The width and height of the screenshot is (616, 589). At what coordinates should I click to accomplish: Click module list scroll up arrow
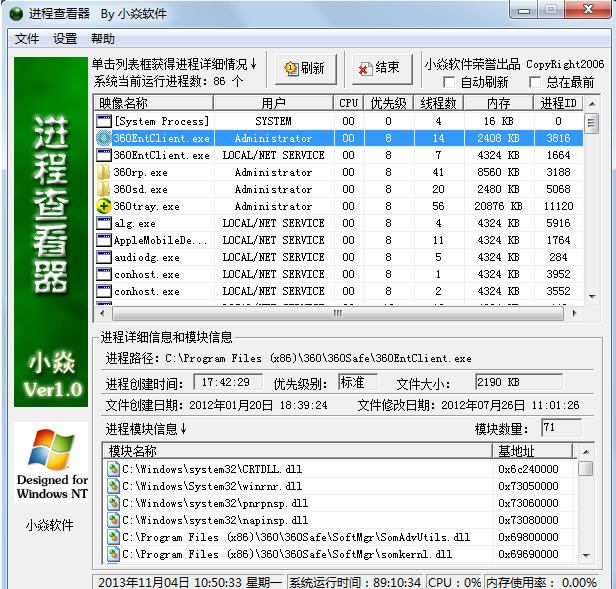point(586,452)
